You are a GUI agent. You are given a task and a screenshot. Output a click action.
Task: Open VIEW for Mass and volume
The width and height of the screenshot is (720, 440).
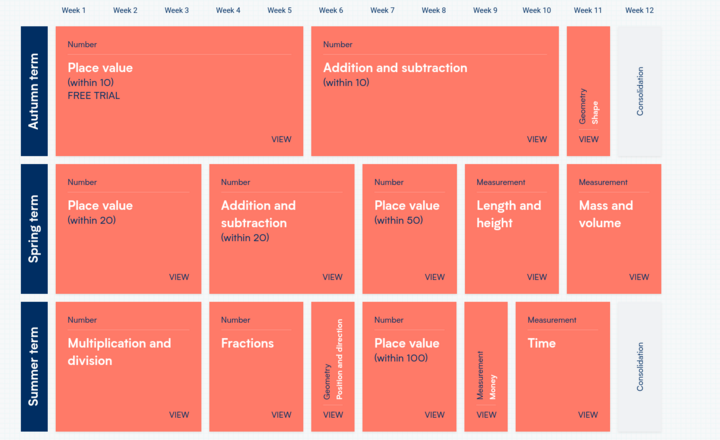[x=640, y=277]
